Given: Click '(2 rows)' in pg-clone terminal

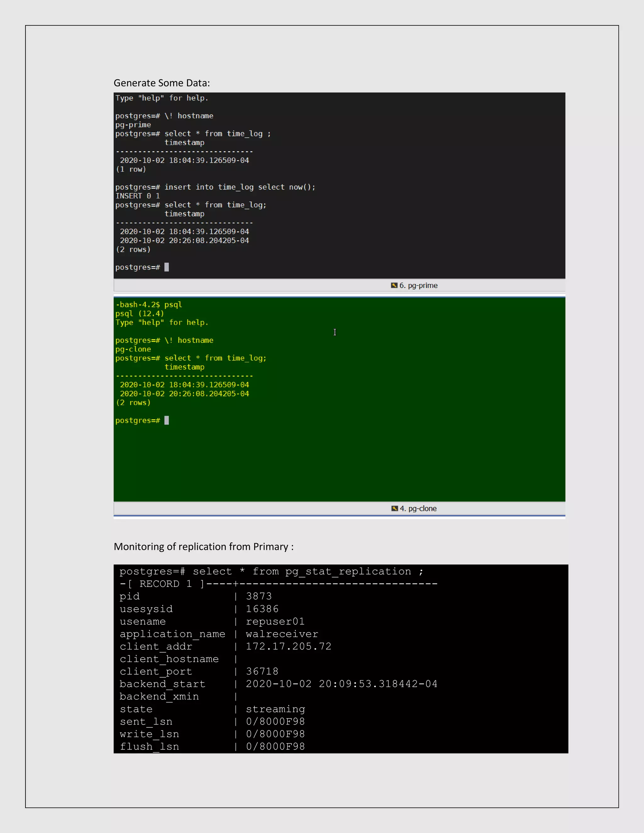Looking at the screenshot, I should 133,402.
